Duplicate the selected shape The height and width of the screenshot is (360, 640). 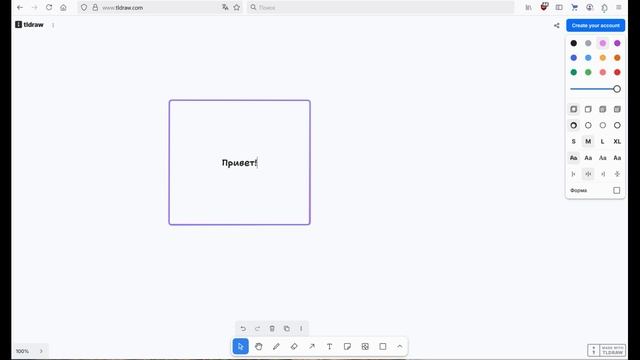coord(287,329)
